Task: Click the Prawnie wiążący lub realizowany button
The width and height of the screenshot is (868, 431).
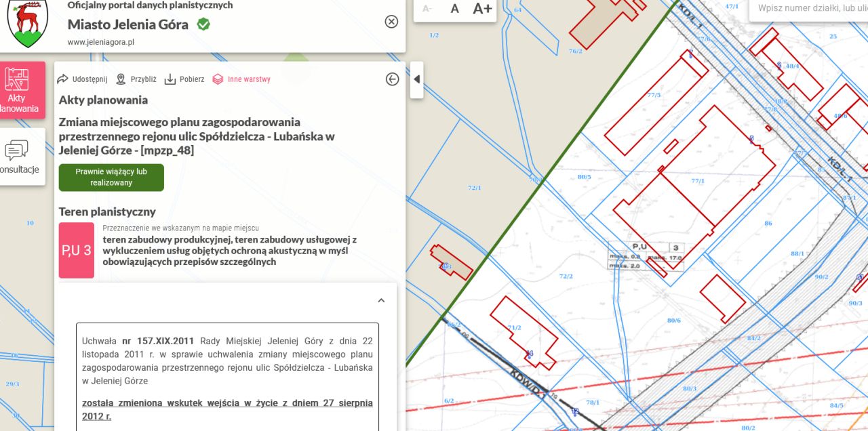Action: 111,177
